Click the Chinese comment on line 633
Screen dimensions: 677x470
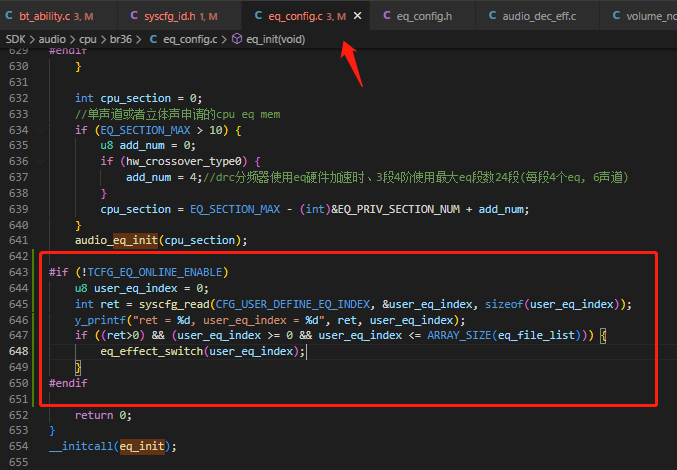177,114
